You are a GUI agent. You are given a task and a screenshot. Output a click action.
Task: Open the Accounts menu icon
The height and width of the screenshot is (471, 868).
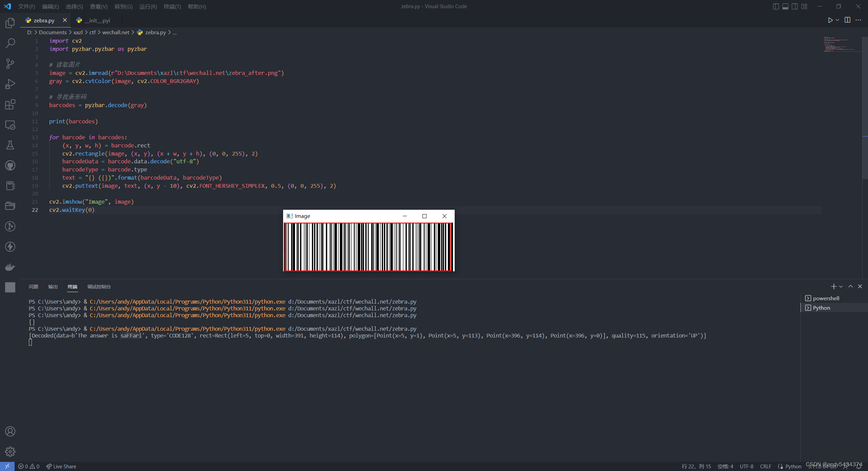[10, 431]
